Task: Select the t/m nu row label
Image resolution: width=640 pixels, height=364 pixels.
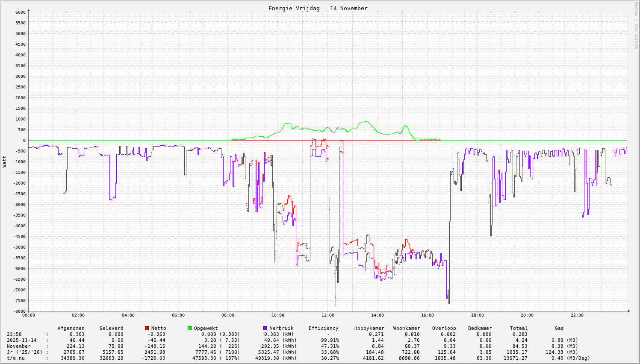Action: (15, 358)
